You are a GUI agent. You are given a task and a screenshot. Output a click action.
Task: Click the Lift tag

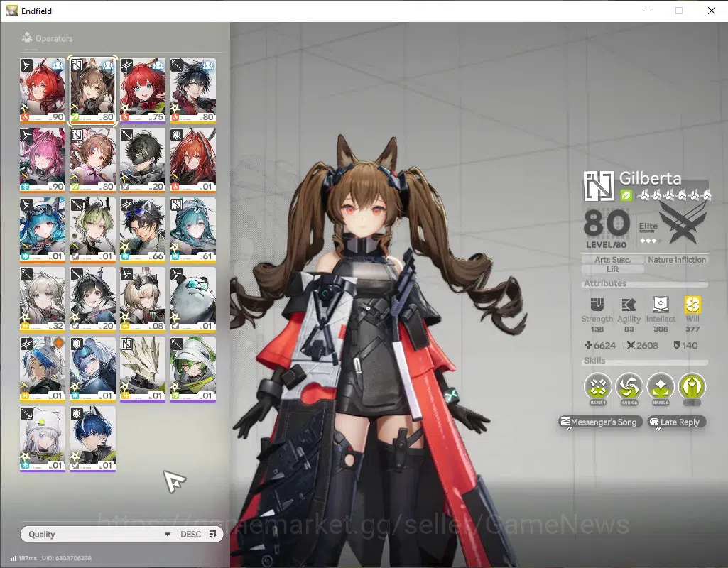point(612,269)
